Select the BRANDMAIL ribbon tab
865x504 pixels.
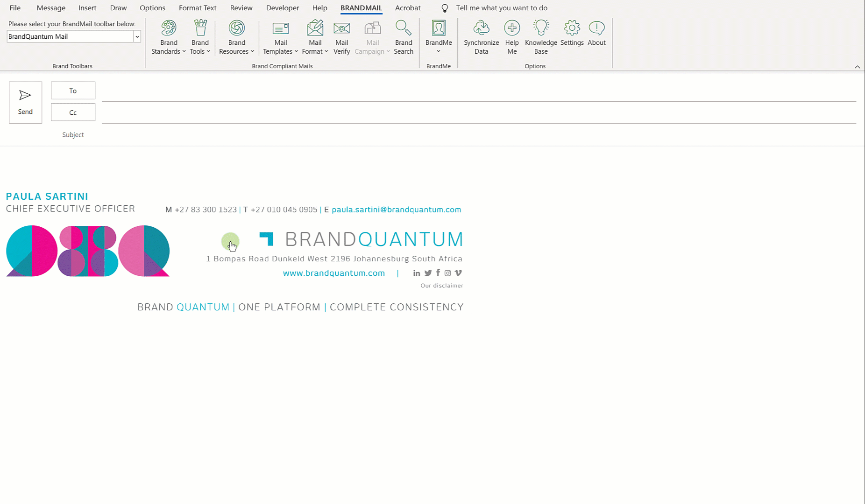click(x=361, y=8)
